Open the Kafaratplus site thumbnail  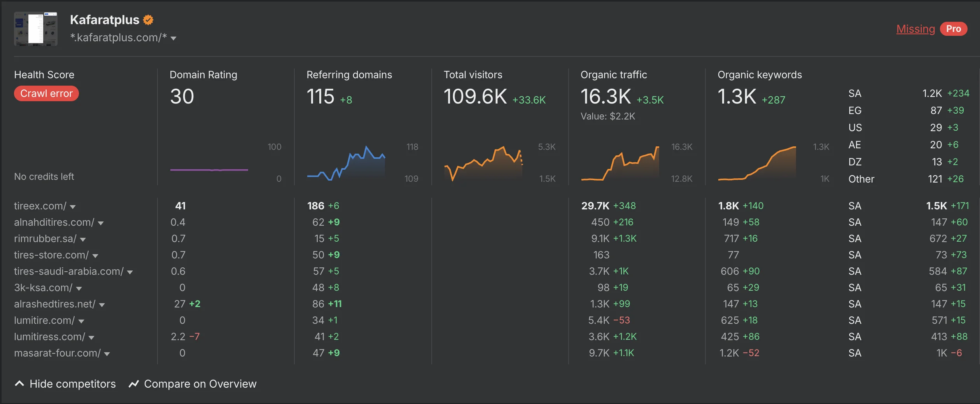coord(36,29)
